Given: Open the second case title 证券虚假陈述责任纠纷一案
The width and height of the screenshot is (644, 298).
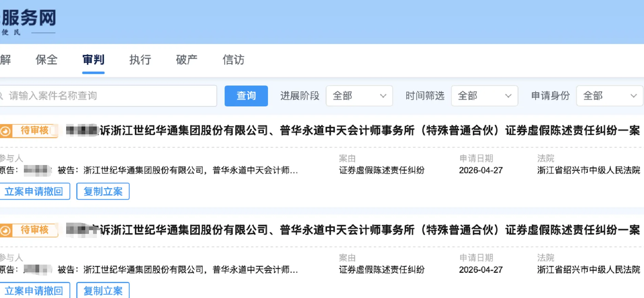Looking at the screenshot, I should point(353,230).
